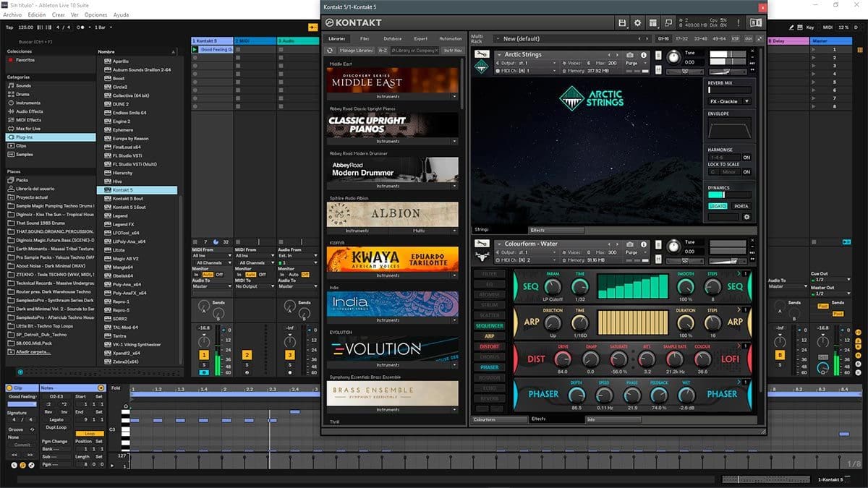Image resolution: width=868 pixels, height=488 pixels.
Task: Open Opciones menu in Ableton
Action: click(95, 14)
